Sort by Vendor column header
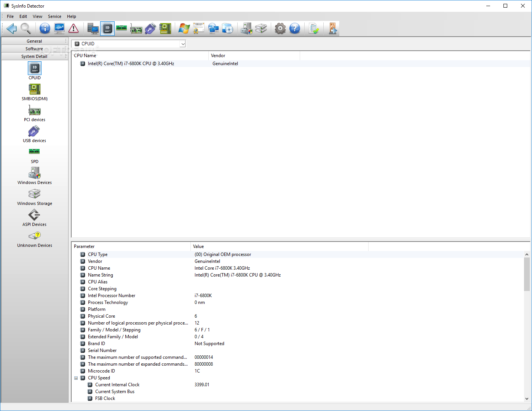The height and width of the screenshot is (411, 532). pos(254,56)
